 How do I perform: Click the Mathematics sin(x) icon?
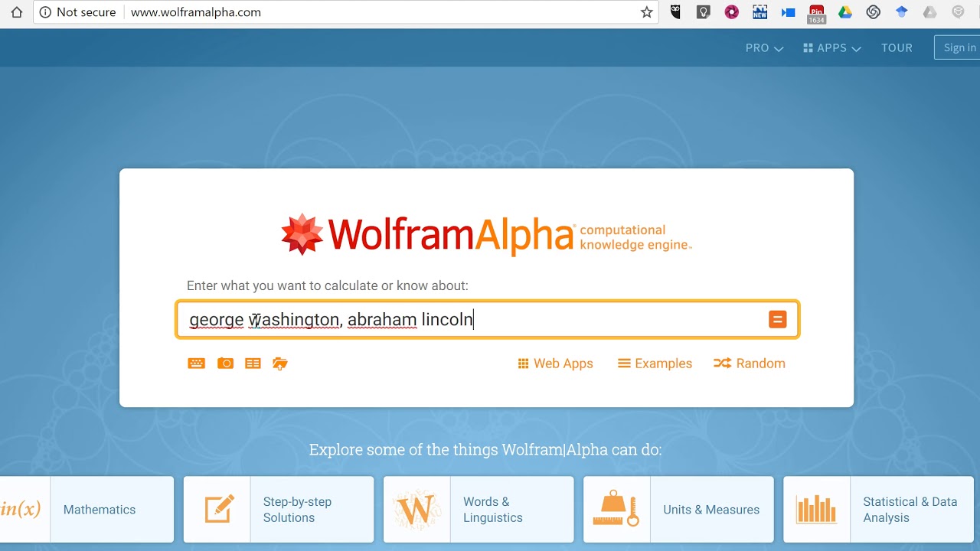[x=21, y=510]
